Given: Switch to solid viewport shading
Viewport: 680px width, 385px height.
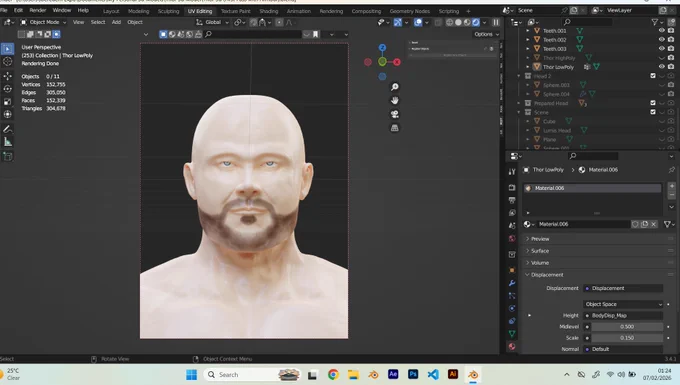Looking at the screenshot, I should 458,22.
